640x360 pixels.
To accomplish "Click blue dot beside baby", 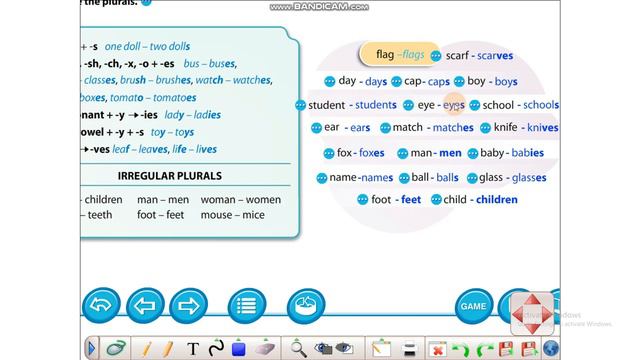I will 473,153.
